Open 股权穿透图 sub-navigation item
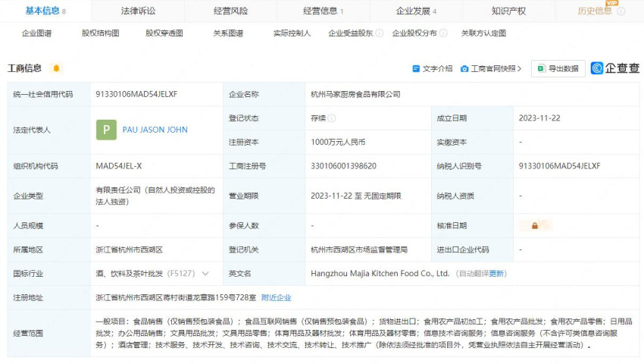 (164, 33)
